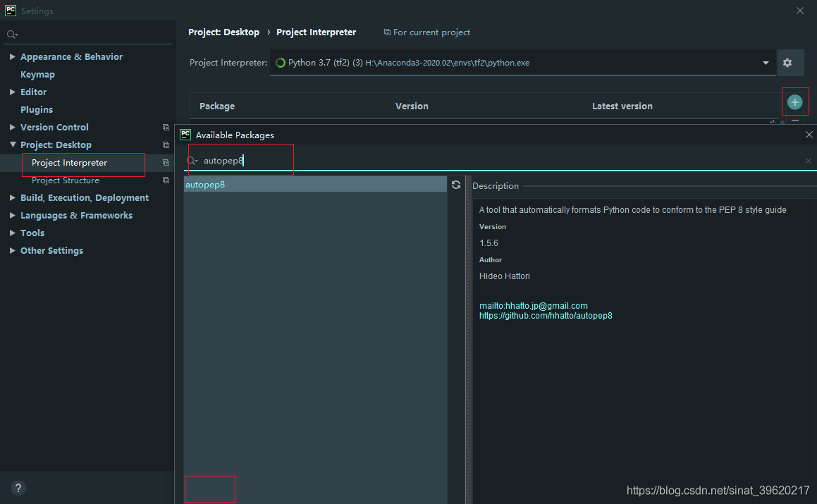Click the splitter handle beside Description panel

click(x=468, y=340)
